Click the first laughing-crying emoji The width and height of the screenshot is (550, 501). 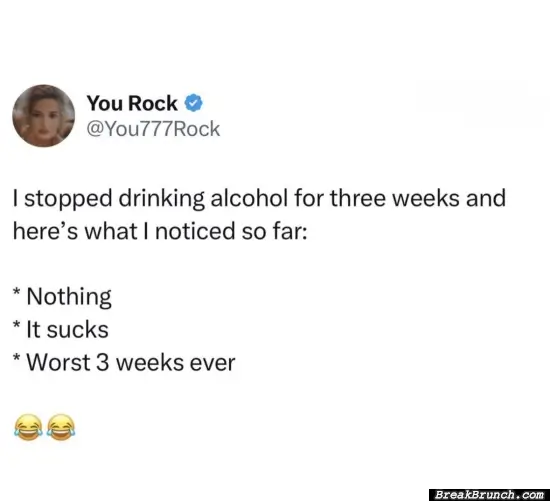(x=28, y=427)
